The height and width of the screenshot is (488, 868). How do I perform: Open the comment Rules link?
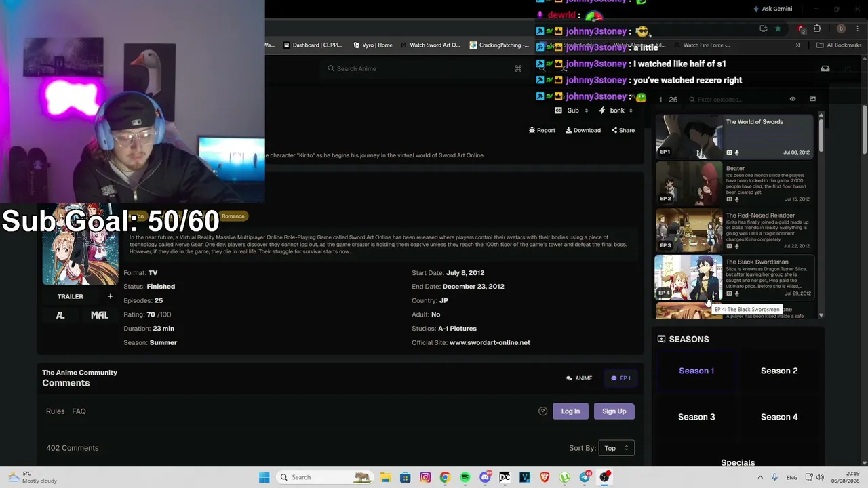click(56, 411)
